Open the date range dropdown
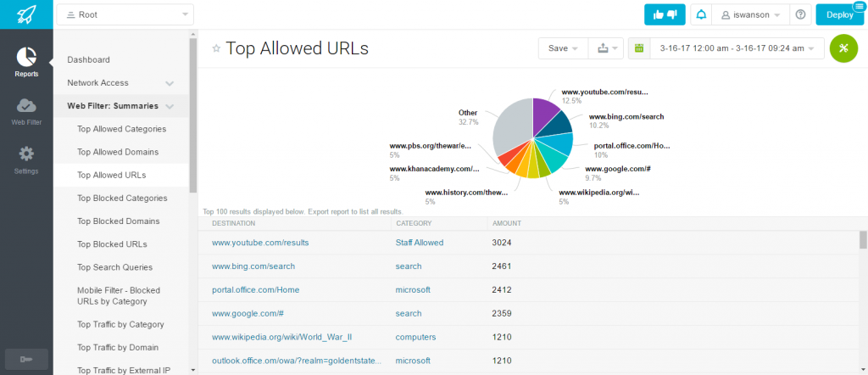868x375 pixels. [x=737, y=48]
